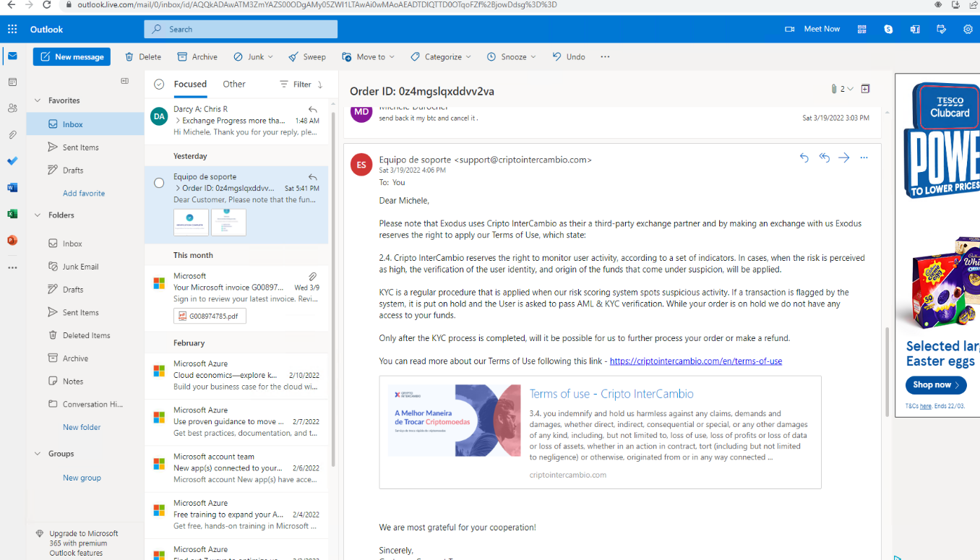980x560 pixels.
Task: Open the Mail module in the left rail
Action: 12,56
